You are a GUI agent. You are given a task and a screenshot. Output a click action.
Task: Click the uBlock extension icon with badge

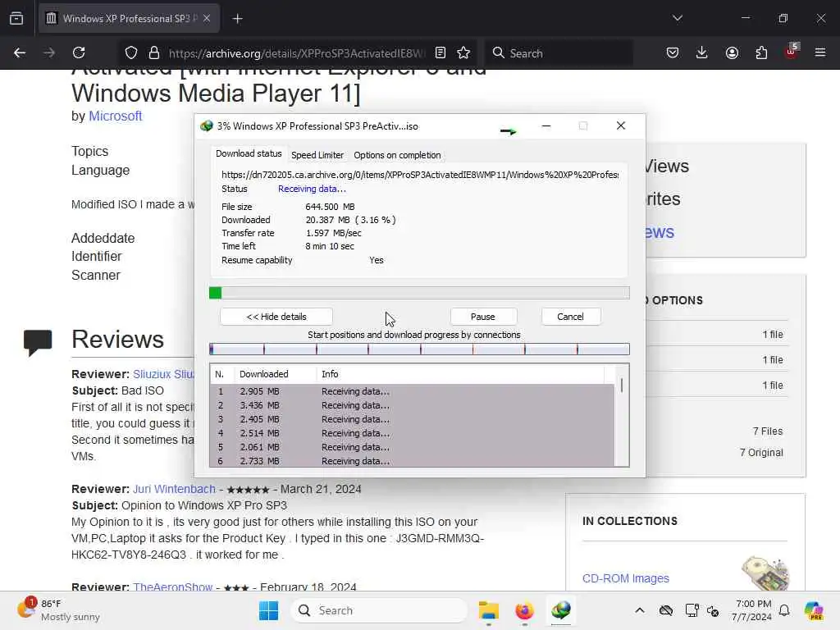click(792, 52)
